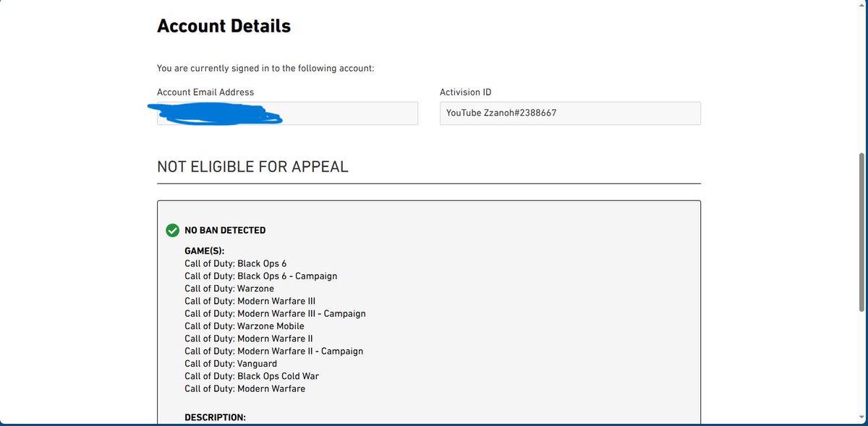Click the green No Ban Detected checkmark icon
Image resolution: width=868 pixels, height=426 pixels.
[x=172, y=231]
